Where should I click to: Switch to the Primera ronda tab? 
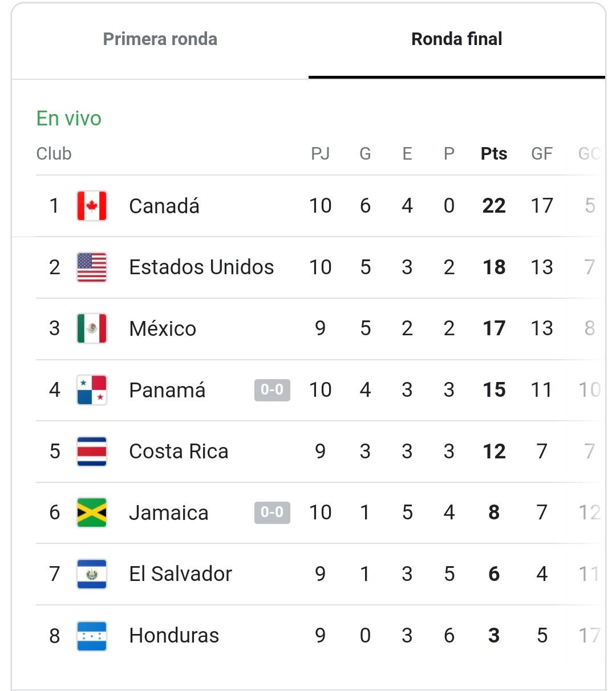[160, 39]
